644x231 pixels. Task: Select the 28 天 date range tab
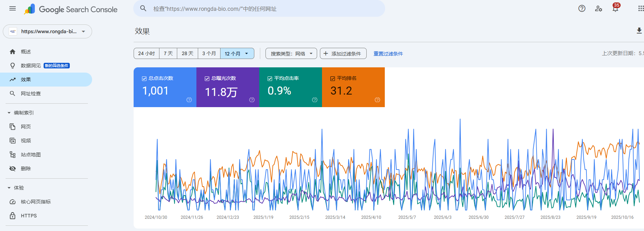pyautogui.click(x=187, y=53)
